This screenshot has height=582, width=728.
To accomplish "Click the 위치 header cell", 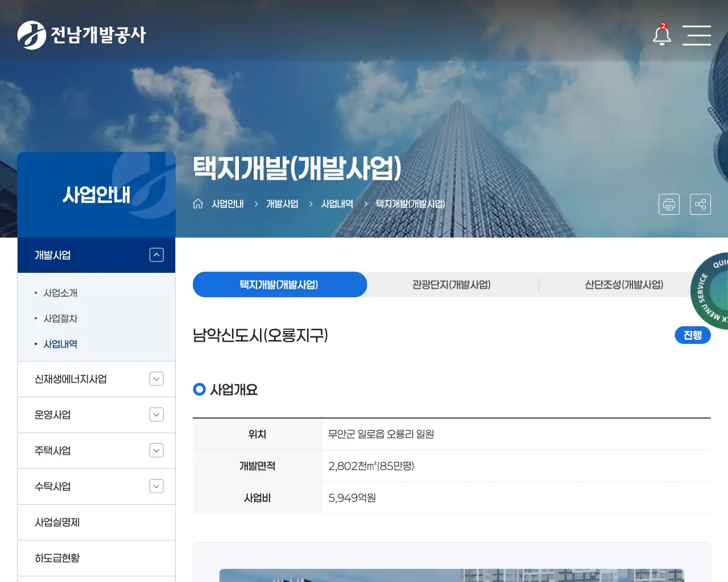I will pos(257,434).
